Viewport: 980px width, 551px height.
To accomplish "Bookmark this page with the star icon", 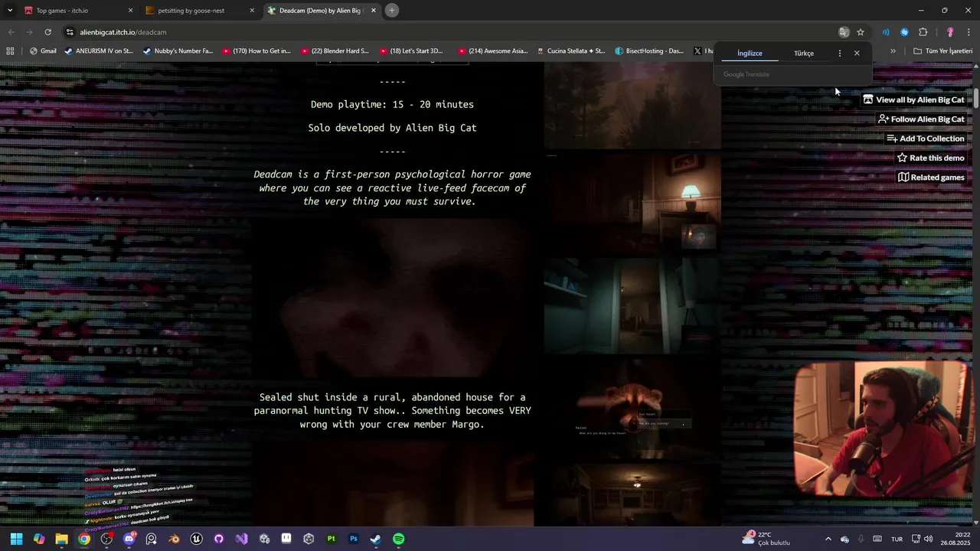I will 861,32.
